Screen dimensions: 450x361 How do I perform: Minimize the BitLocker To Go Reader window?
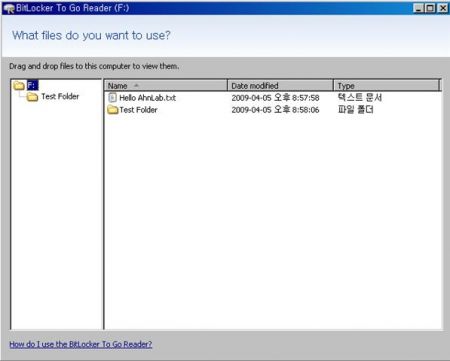coord(419,8)
